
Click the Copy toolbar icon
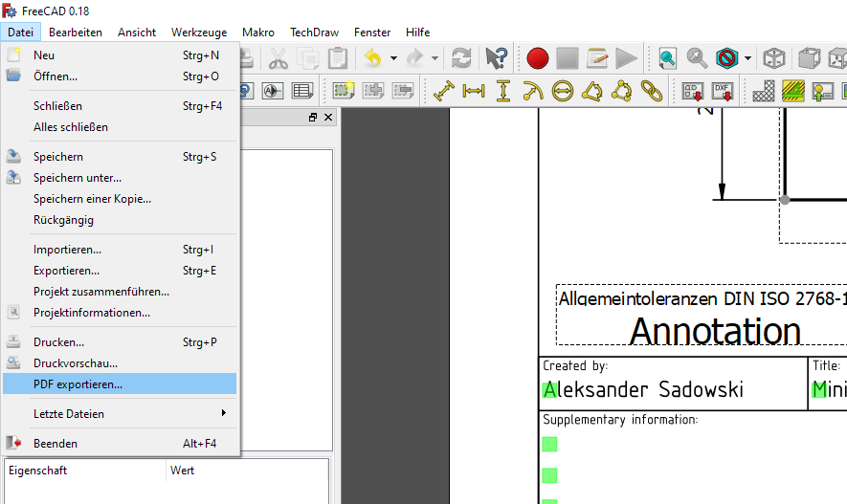(308, 58)
